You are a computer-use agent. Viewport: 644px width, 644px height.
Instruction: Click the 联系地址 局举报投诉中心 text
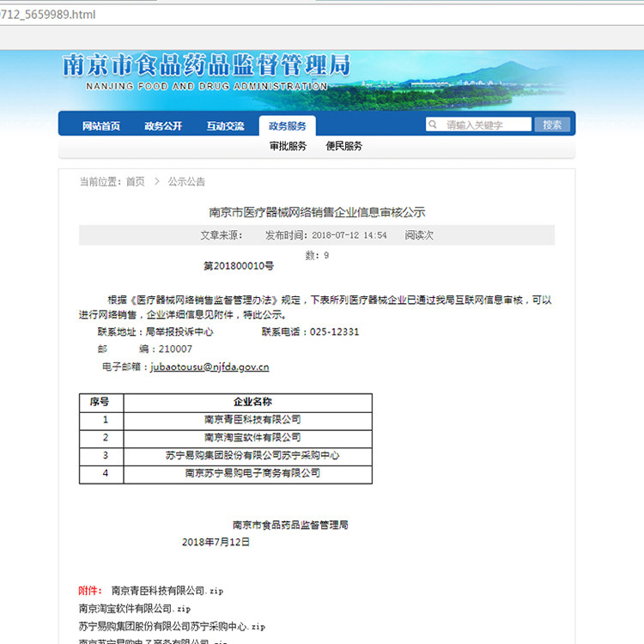click(155, 331)
